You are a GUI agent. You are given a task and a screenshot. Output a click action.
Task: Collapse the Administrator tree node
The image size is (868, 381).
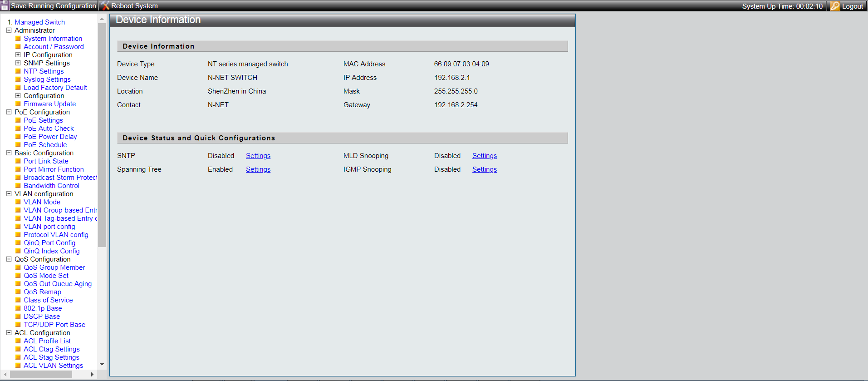coord(9,30)
